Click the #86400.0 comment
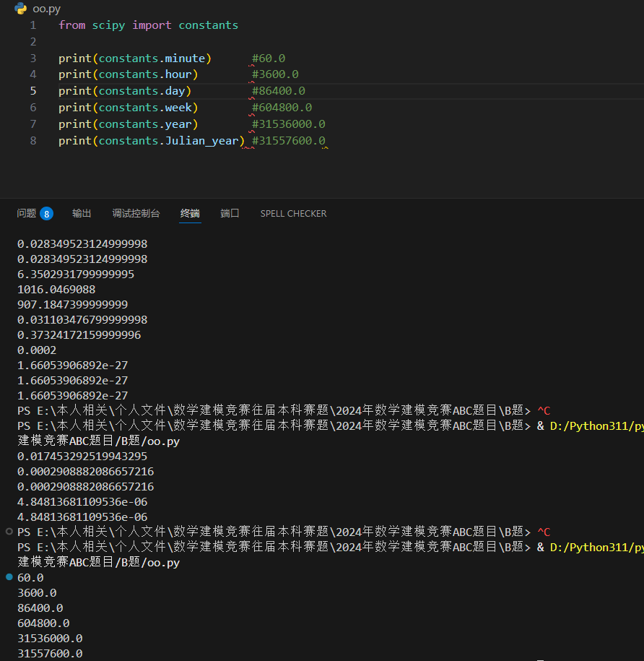Image resolution: width=644 pixels, height=661 pixels. point(279,91)
